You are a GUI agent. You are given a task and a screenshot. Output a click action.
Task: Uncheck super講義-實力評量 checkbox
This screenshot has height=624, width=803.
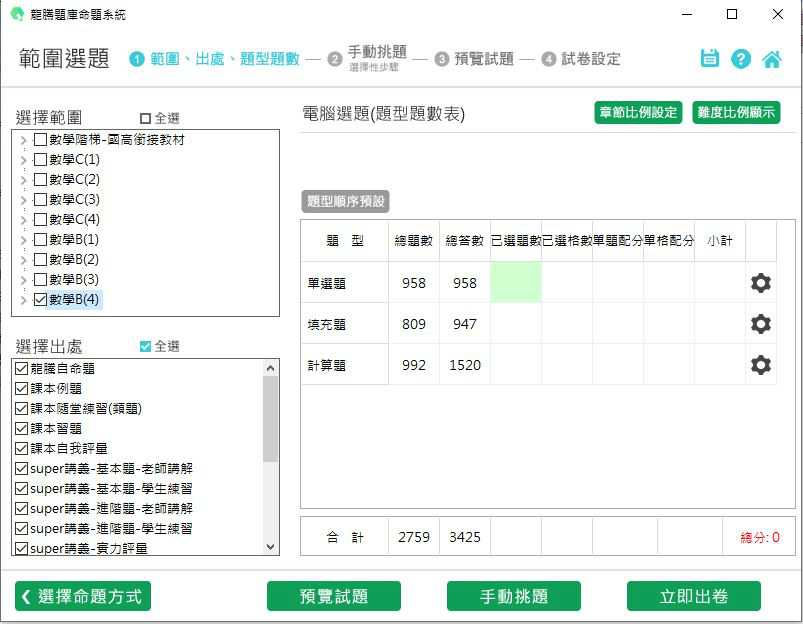point(22,548)
